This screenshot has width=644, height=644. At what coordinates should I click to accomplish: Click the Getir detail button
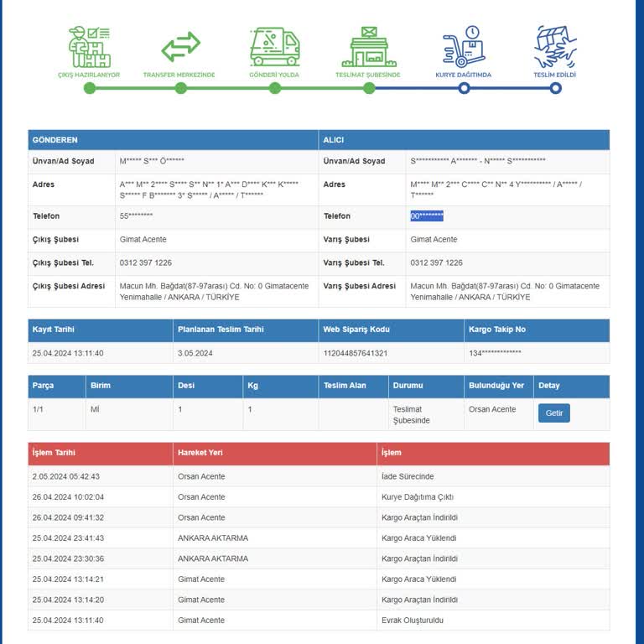(553, 413)
